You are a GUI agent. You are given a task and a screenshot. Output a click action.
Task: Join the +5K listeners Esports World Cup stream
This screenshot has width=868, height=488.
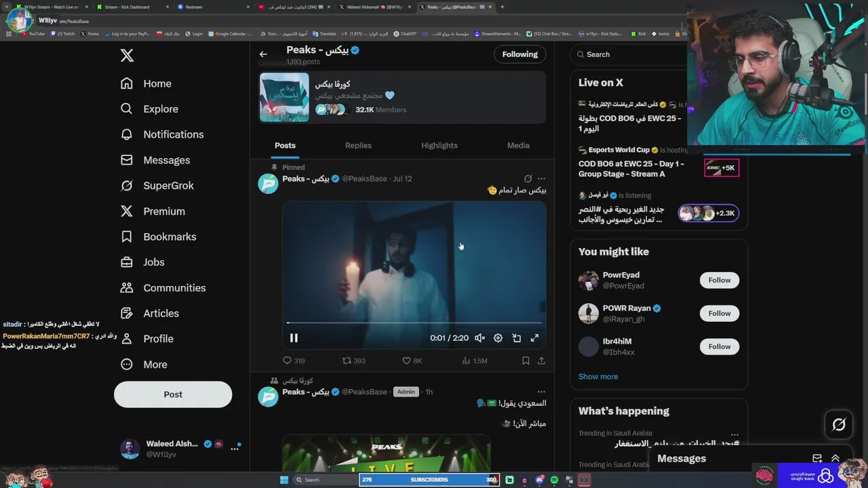coord(722,168)
